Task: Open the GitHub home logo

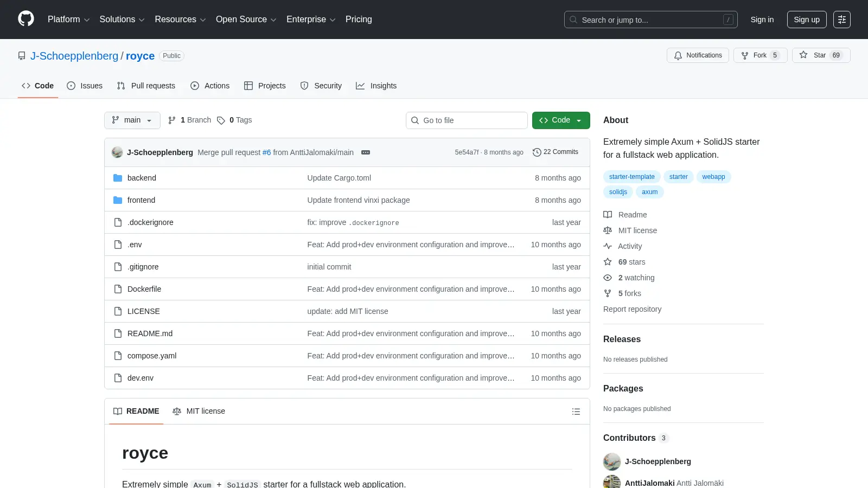Action: click(x=26, y=19)
